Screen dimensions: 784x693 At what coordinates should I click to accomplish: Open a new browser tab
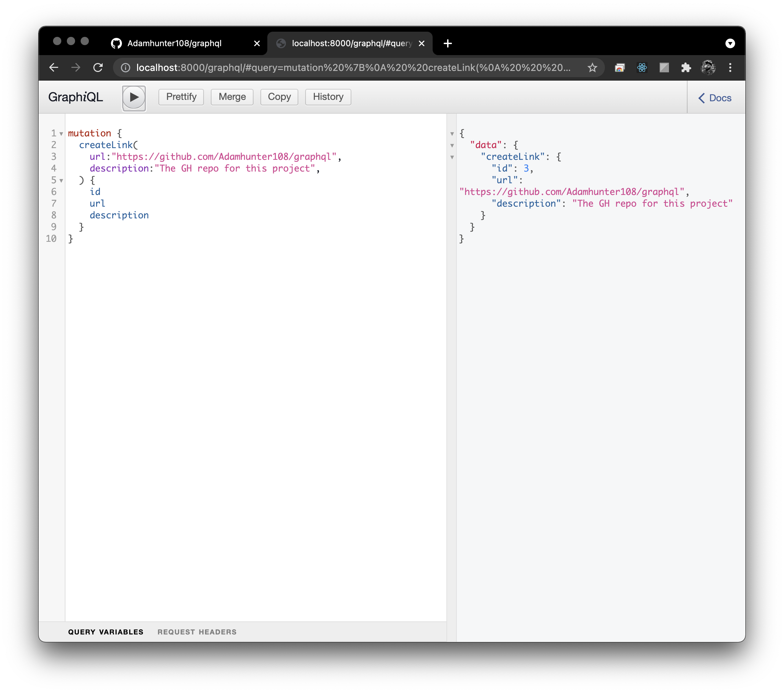(x=447, y=44)
